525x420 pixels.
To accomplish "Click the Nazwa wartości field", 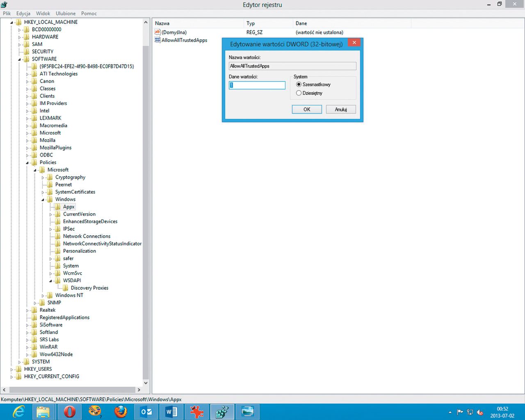I will click(292, 66).
